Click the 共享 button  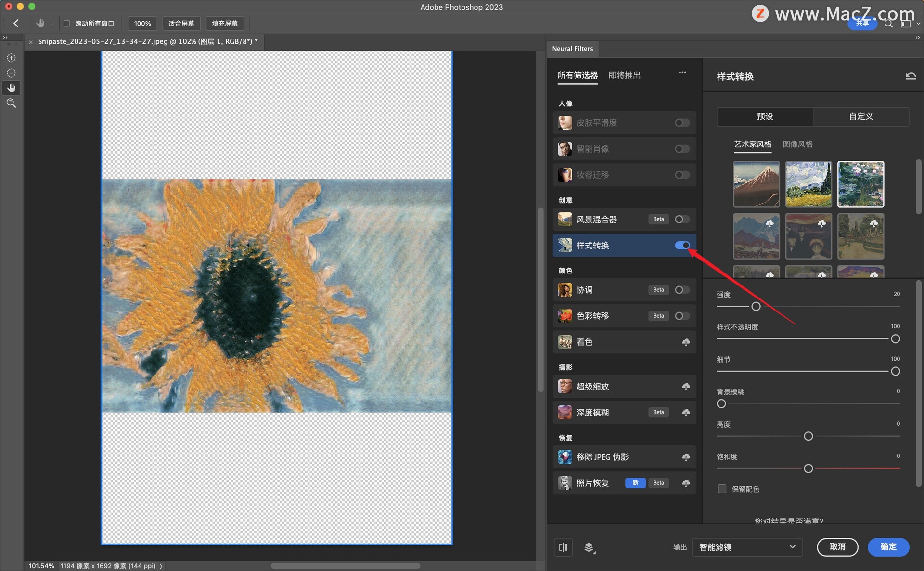(862, 23)
